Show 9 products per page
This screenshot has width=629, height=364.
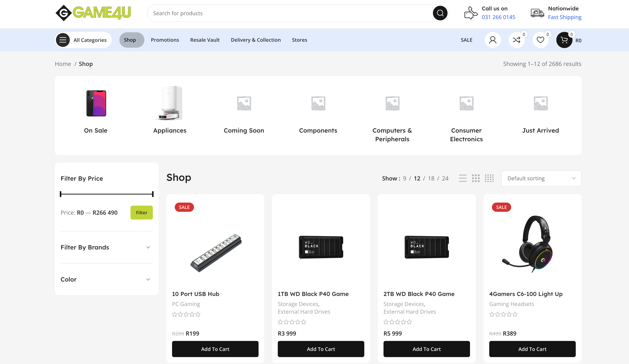404,178
